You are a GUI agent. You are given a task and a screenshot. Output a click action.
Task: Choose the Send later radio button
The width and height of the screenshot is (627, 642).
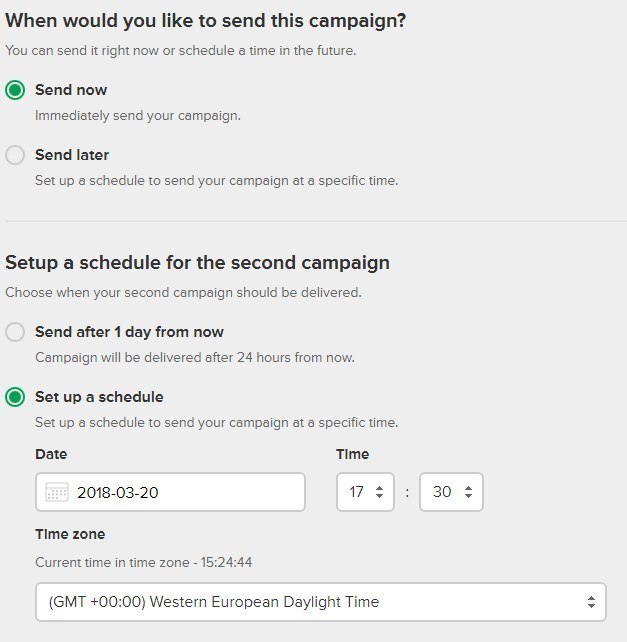click(x=15, y=155)
